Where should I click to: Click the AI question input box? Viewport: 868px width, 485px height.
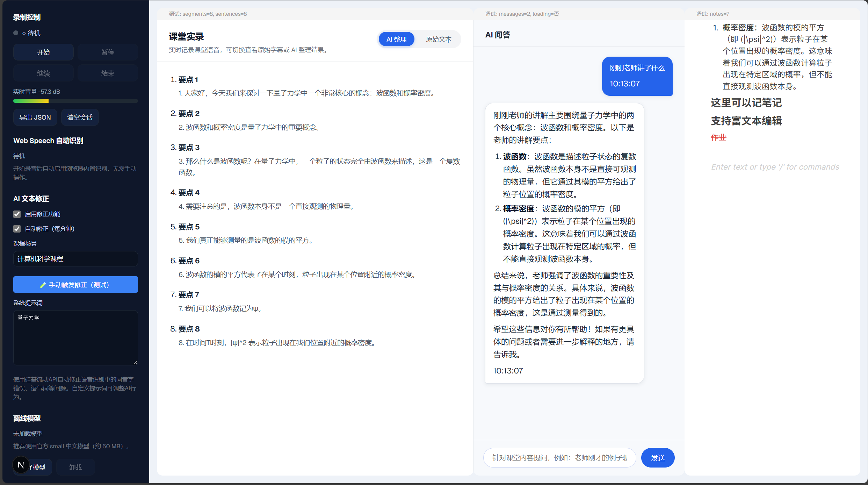coord(559,458)
